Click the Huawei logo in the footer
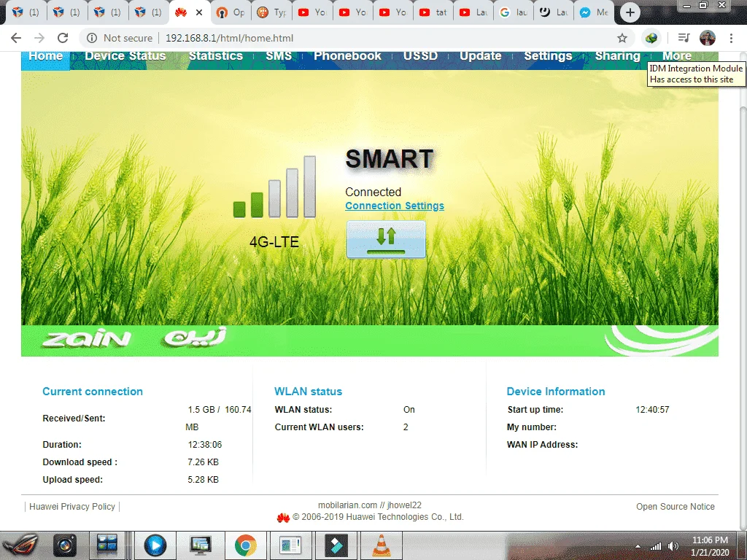The width and height of the screenshot is (747, 560). 283,518
